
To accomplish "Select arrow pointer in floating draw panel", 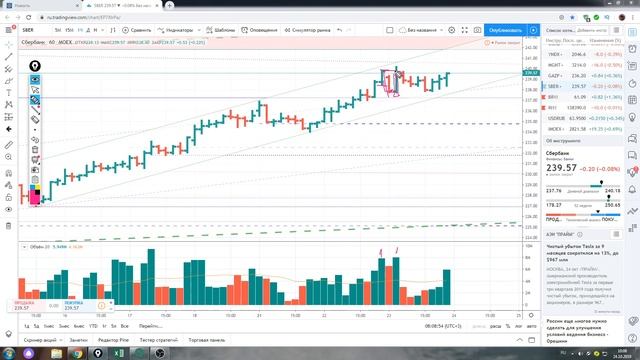I will [x=35, y=89].
